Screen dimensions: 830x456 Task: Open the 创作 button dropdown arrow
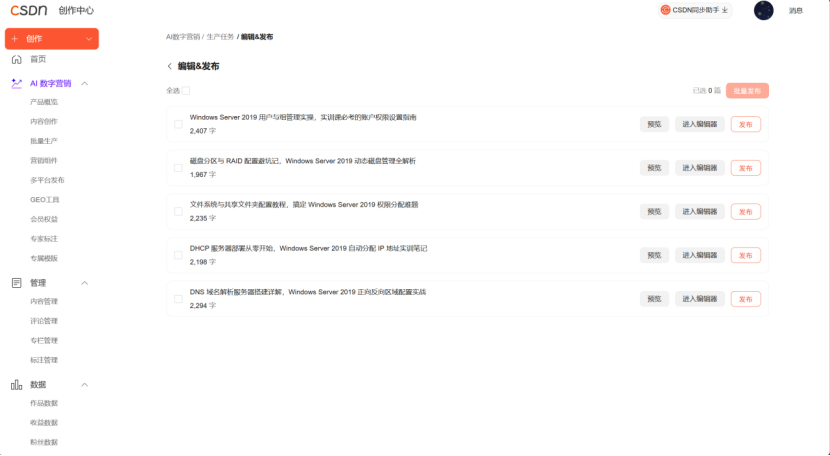click(x=88, y=39)
